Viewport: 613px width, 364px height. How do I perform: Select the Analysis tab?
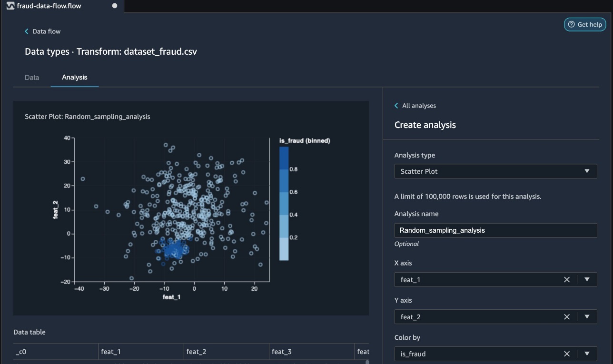tap(75, 77)
